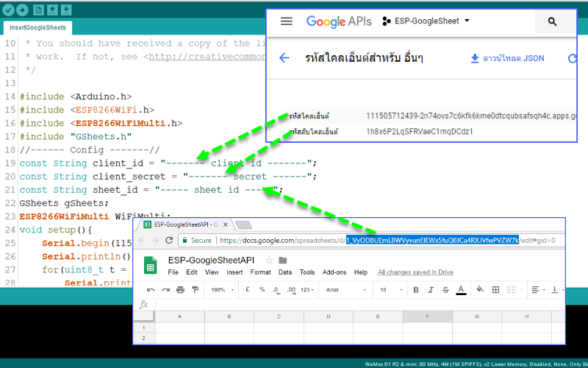The height and width of the screenshot is (368, 588).
Task: Open the text colour picker
Action: click(461, 290)
